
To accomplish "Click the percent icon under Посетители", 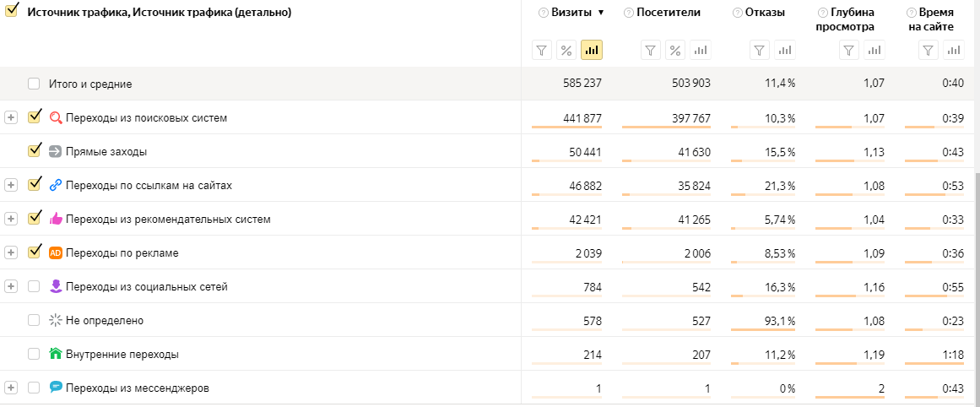I will coord(675,50).
